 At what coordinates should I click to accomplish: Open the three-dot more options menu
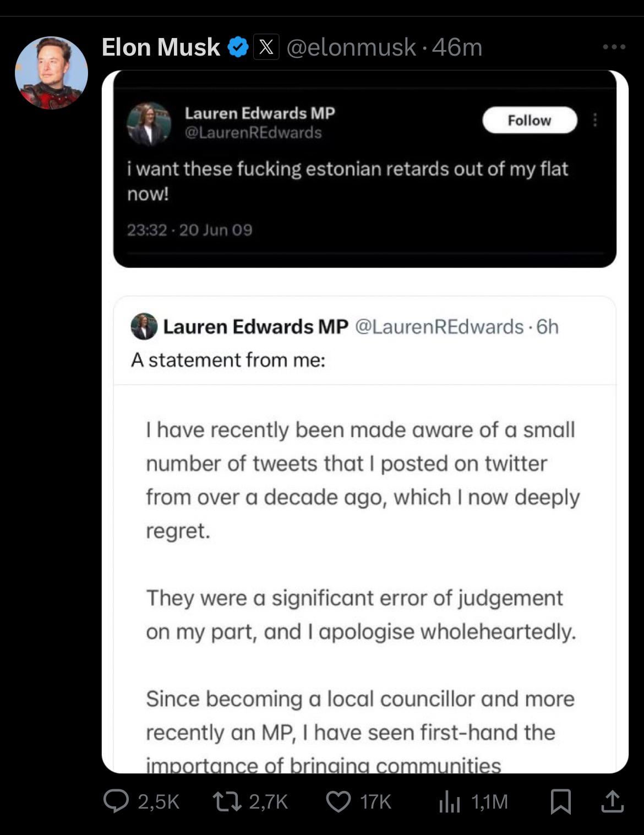tap(614, 47)
